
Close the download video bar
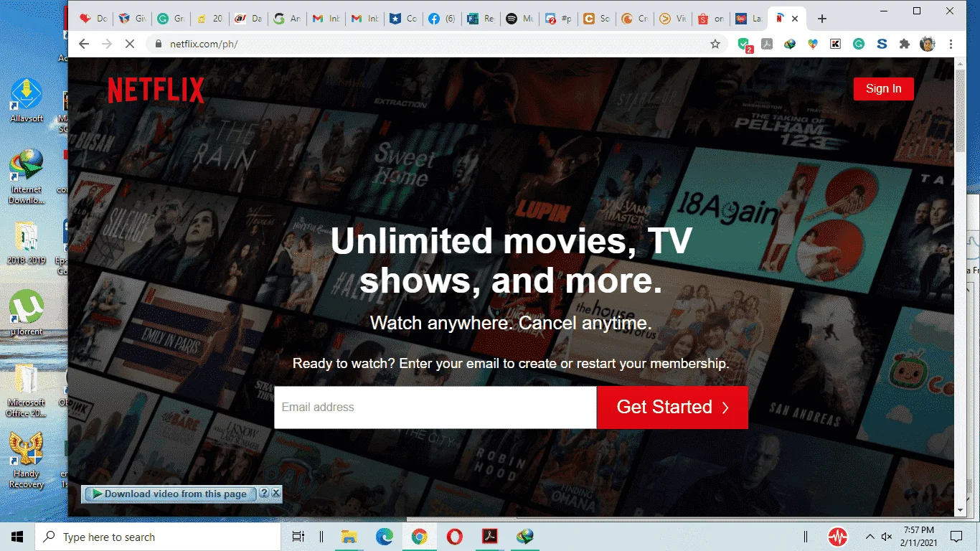pos(276,494)
